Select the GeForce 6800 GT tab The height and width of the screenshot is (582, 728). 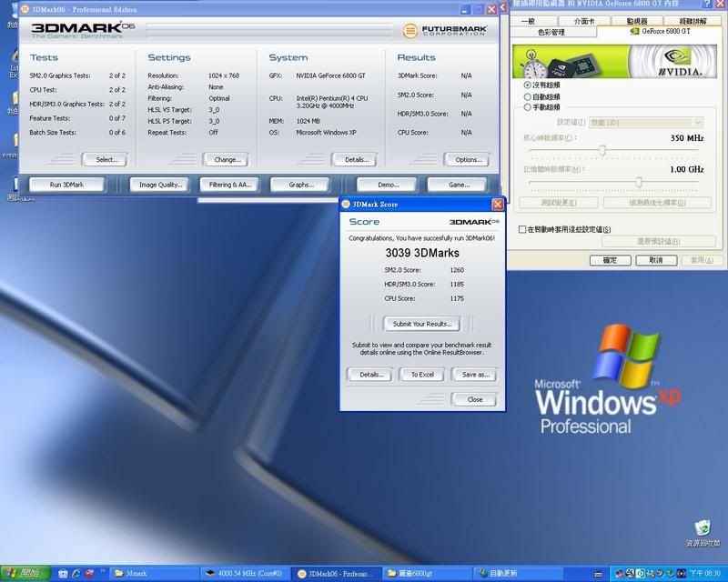tap(661, 32)
